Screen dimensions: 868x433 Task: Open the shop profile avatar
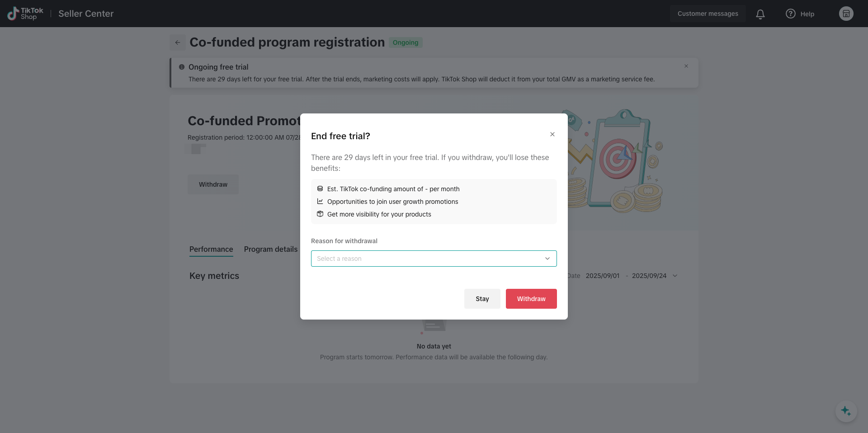[x=846, y=14]
